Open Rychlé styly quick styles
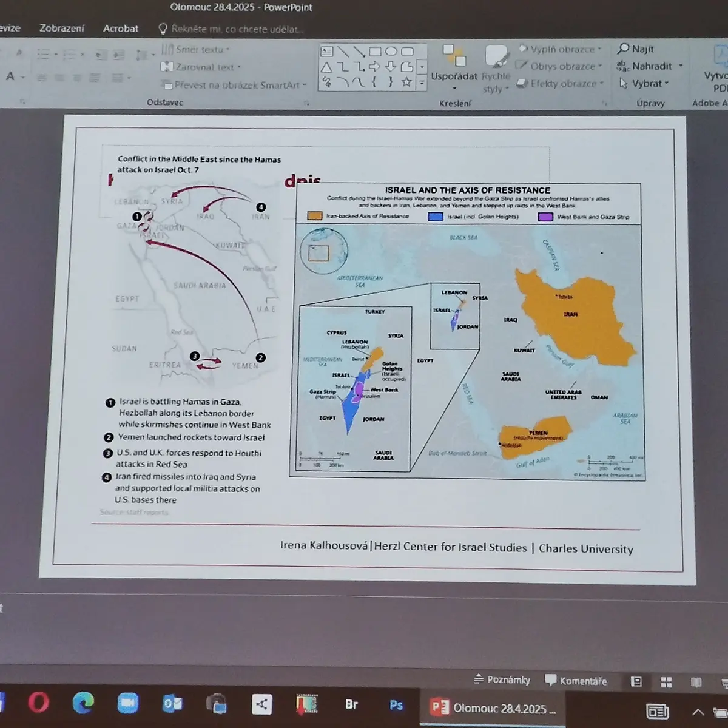 496,70
